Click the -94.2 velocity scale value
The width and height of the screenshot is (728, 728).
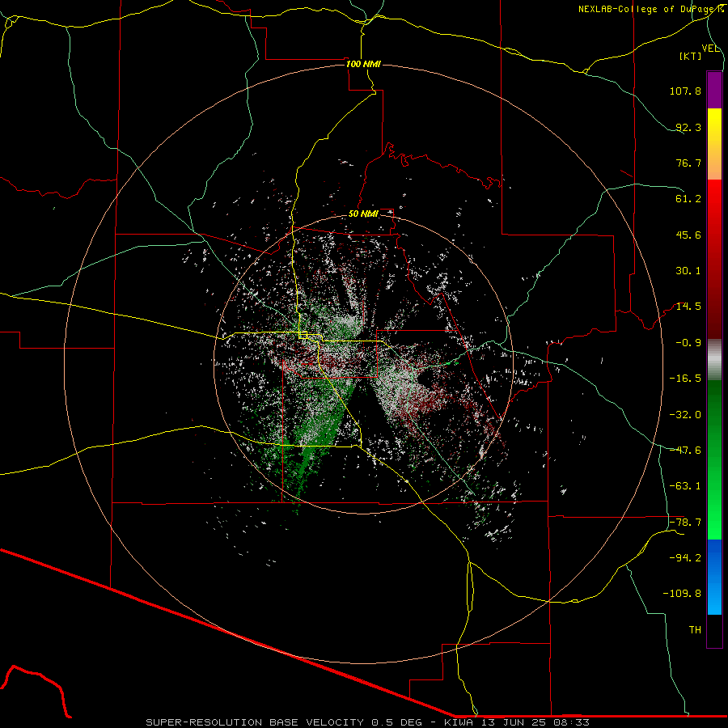685,557
